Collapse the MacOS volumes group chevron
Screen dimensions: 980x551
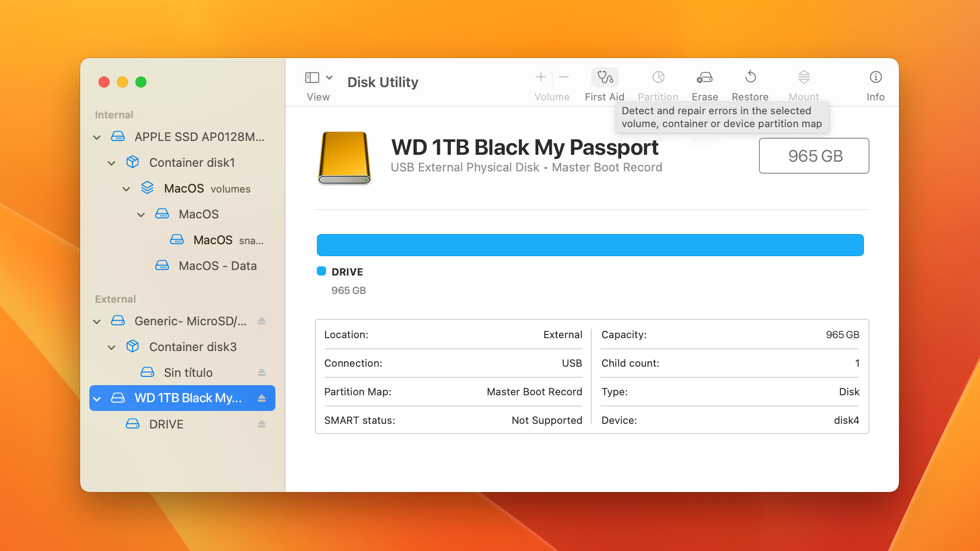pyautogui.click(x=126, y=189)
